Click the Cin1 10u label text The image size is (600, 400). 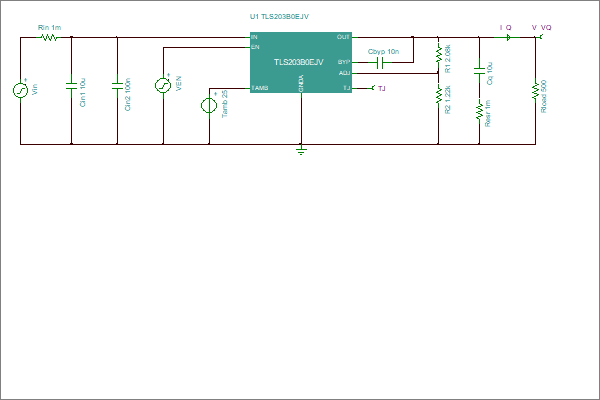click(83, 93)
